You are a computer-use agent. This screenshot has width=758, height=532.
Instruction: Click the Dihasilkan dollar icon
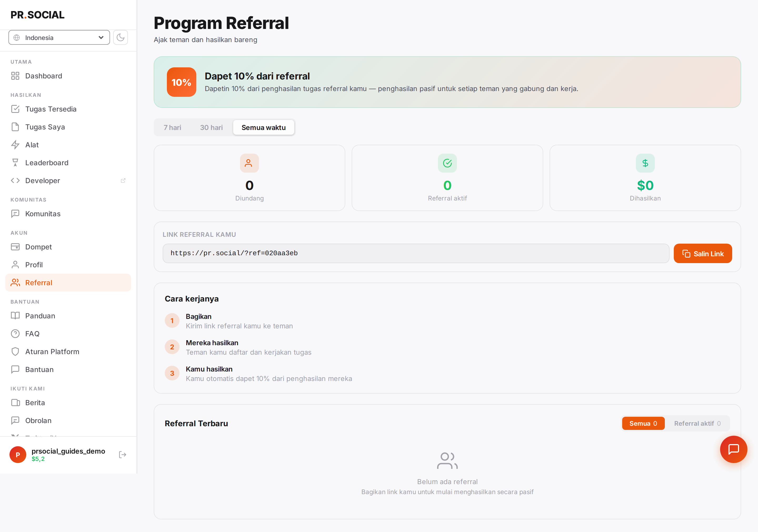click(x=645, y=163)
